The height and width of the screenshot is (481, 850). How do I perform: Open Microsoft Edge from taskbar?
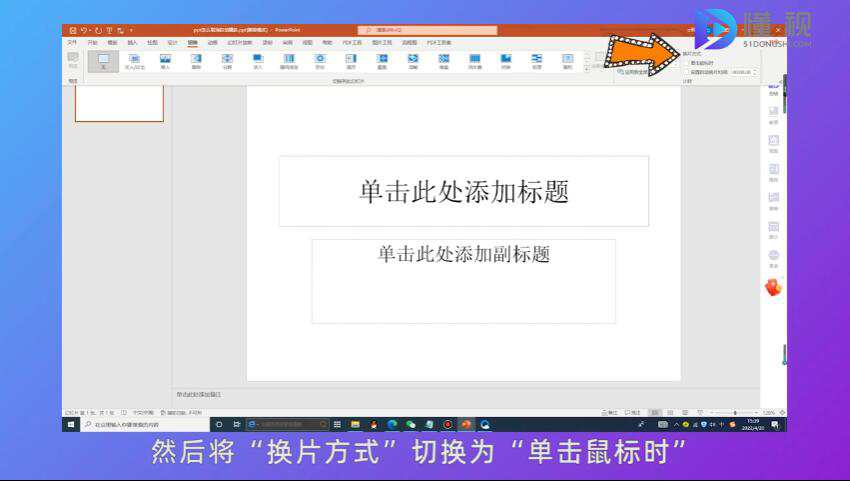click(x=392, y=424)
